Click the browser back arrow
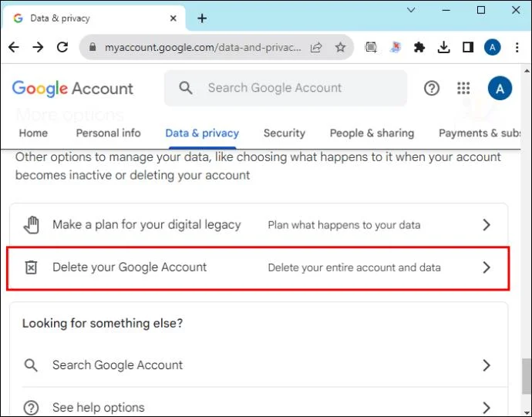 [x=14, y=47]
